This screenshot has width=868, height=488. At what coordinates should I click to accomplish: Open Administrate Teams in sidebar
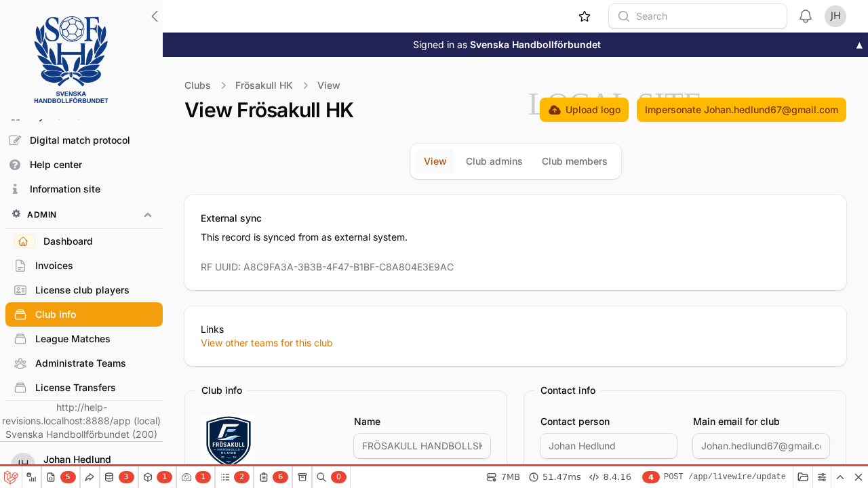click(x=84, y=363)
